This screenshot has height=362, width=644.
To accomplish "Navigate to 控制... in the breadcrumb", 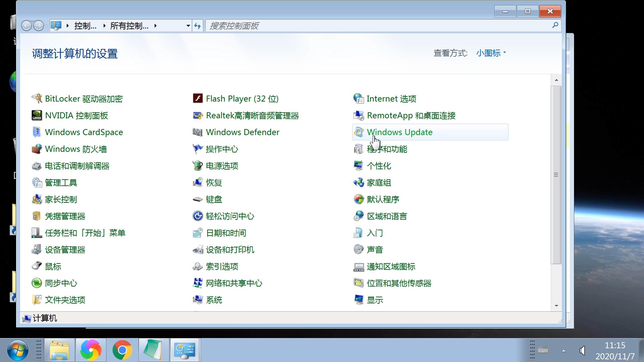I will tap(86, 25).
